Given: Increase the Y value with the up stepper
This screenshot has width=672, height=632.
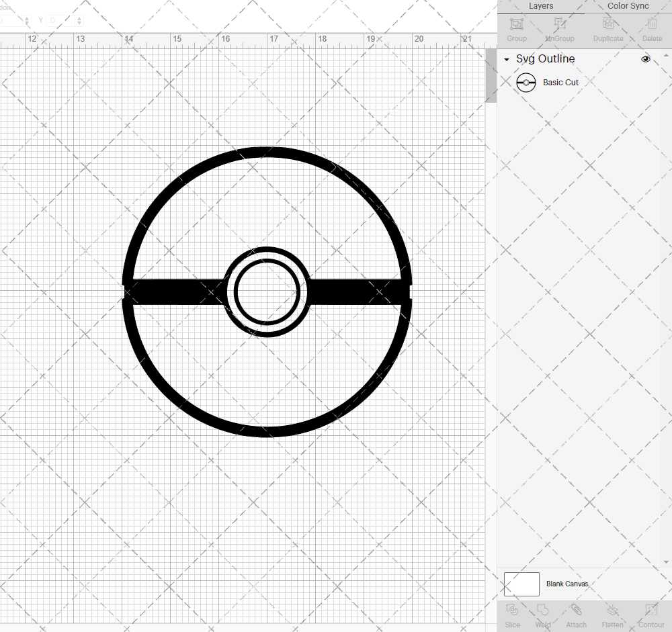Looking at the screenshot, I should click(x=79, y=18).
